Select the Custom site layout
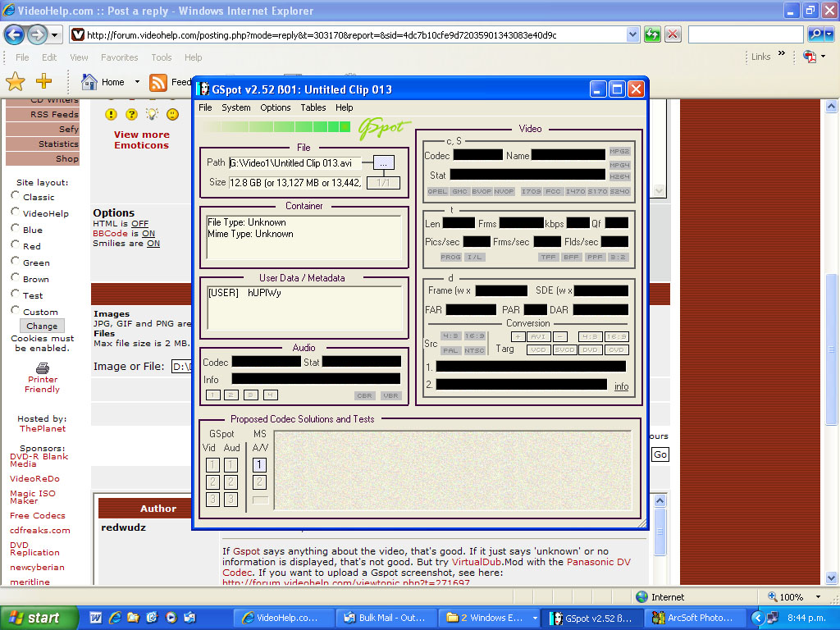Image resolution: width=840 pixels, height=630 pixels. (x=16, y=310)
